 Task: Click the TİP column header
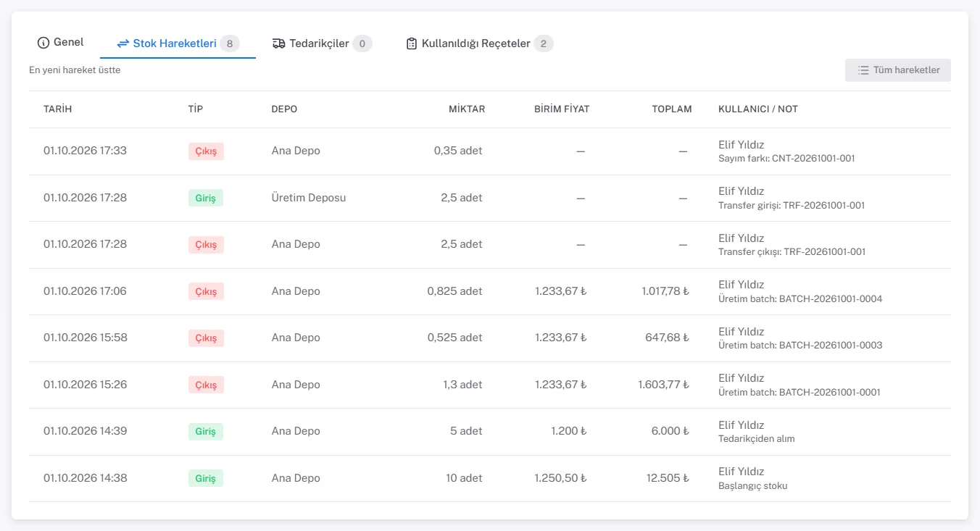tap(196, 109)
